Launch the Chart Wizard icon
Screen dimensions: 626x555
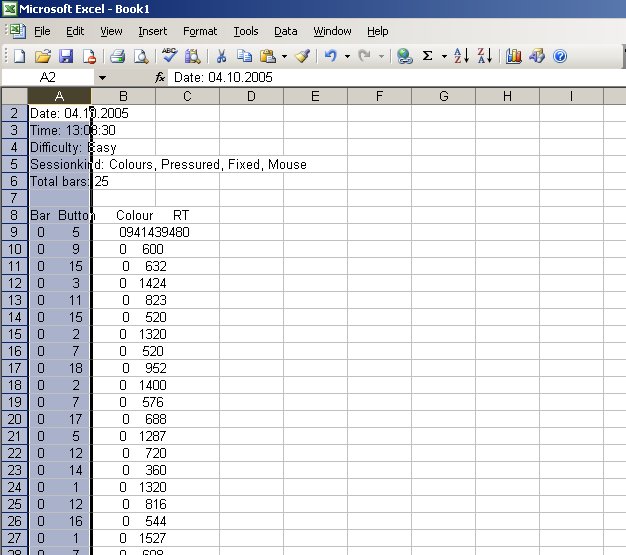pyautogui.click(x=513, y=56)
